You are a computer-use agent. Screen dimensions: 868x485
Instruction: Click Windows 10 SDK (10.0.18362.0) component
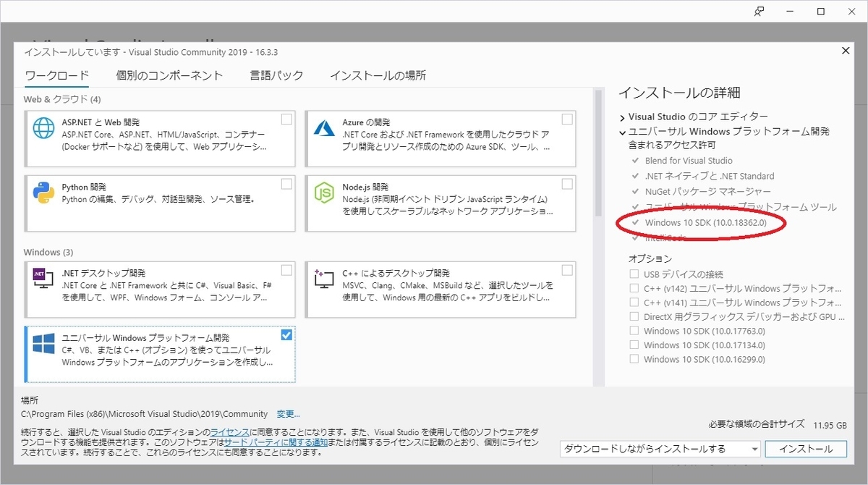(706, 223)
